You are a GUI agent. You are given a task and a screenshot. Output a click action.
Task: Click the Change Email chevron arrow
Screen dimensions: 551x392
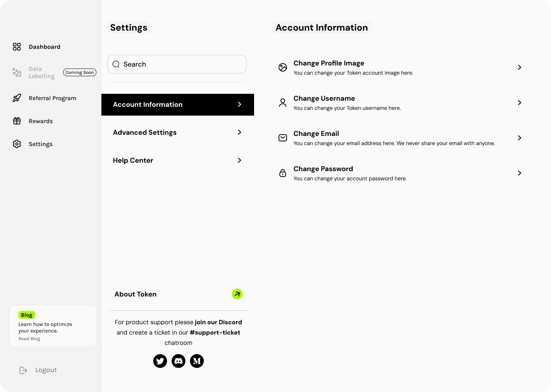pyautogui.click(x=519, y=138)
